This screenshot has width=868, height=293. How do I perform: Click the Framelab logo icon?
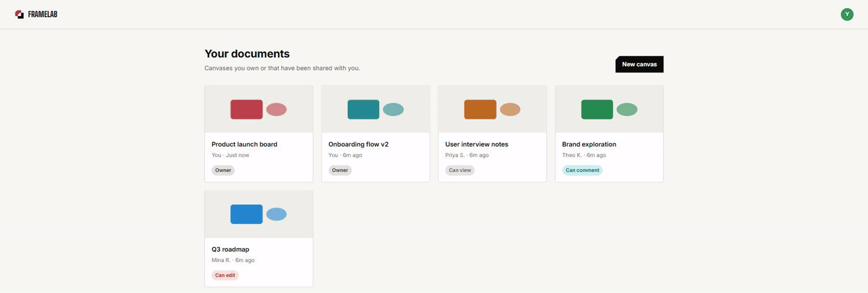coord(20,15)
